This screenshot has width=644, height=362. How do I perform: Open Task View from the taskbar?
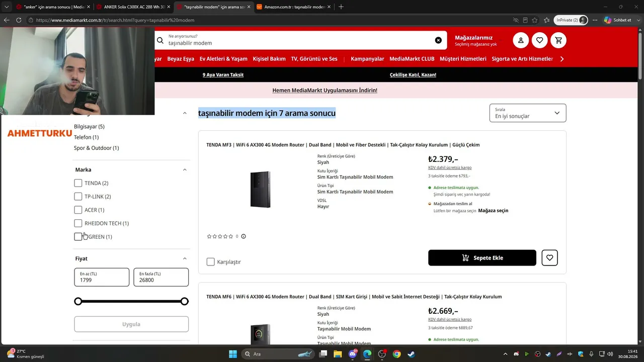click(x=324, y=354)
